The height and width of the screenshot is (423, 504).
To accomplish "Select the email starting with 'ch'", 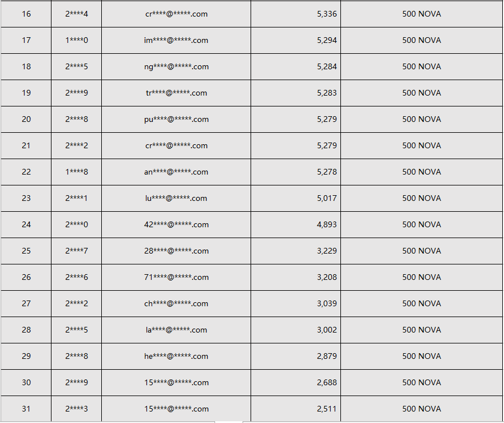I will pyautogui.click(x=176, y=303).
